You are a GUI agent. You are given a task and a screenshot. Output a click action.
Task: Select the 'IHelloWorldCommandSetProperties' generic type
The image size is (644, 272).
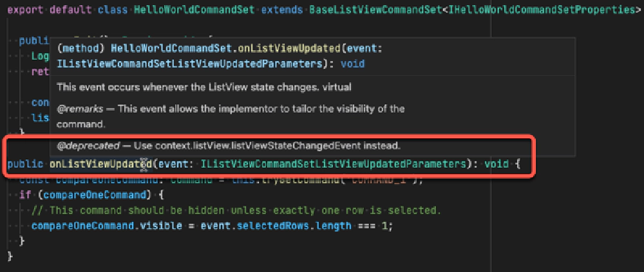pyautogui.click(x=542, y=10)
